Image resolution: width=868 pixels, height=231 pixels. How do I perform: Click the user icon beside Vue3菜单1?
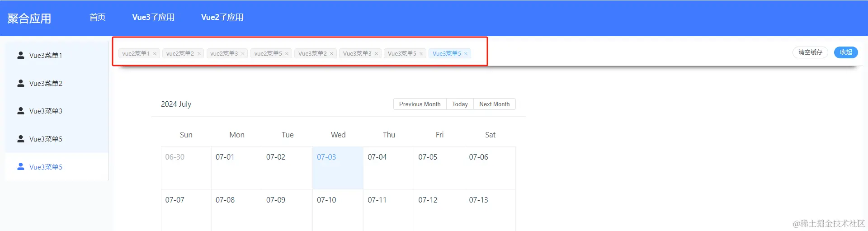20,55
